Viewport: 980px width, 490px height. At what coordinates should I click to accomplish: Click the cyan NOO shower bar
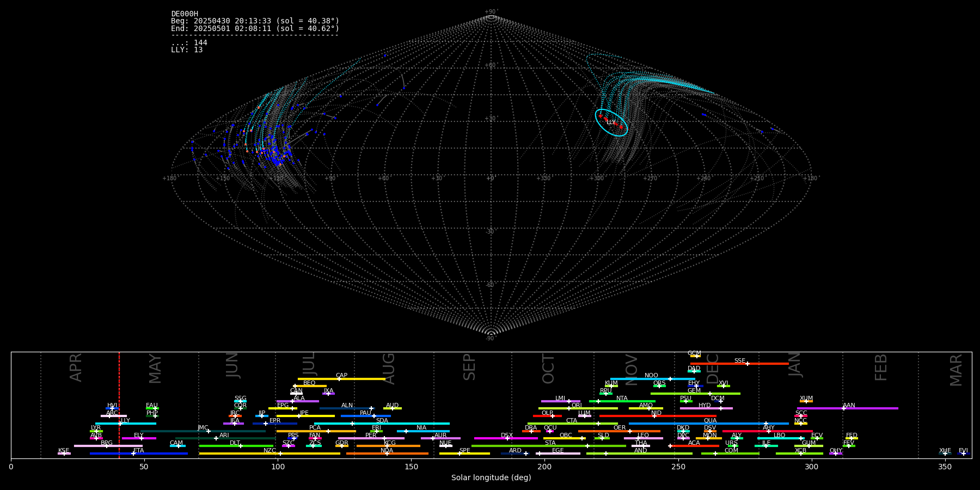point(652,379)
